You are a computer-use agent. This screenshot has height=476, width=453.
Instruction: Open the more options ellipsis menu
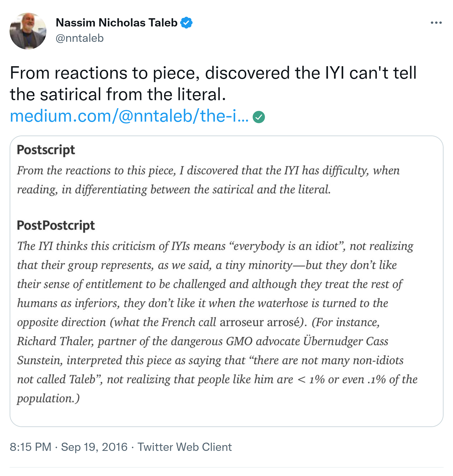[436, 23]
